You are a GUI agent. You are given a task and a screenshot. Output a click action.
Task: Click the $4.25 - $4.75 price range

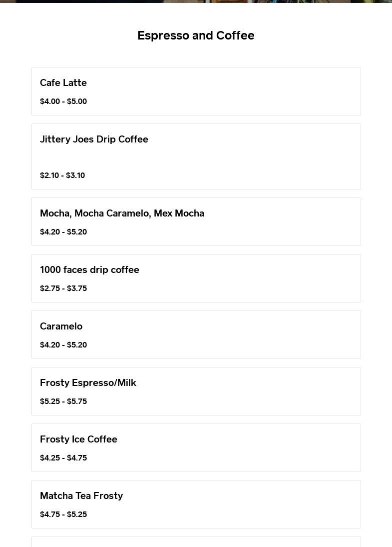pyautogui.click(x=63, y=458)
